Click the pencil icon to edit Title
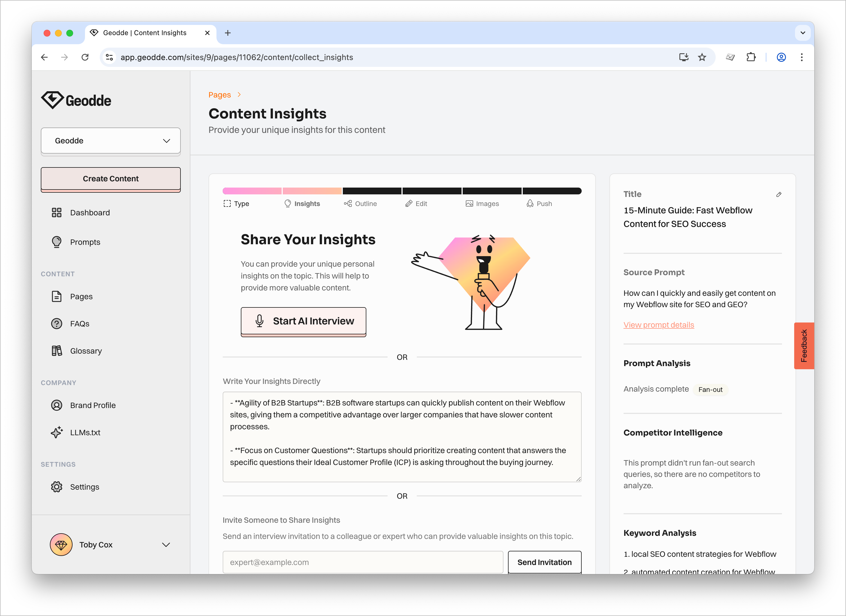846x616 pixels. coord(779,194)
